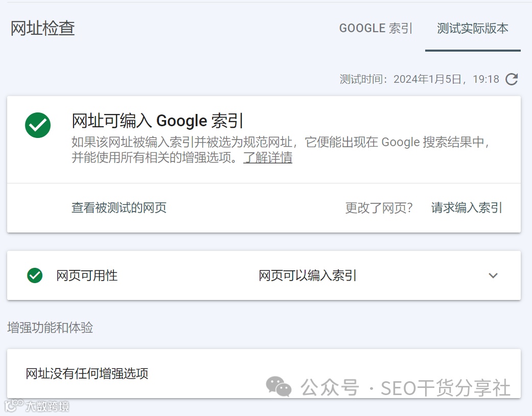
Task: Click the 网页可以编入索引 status text
Action: point(308,275)
